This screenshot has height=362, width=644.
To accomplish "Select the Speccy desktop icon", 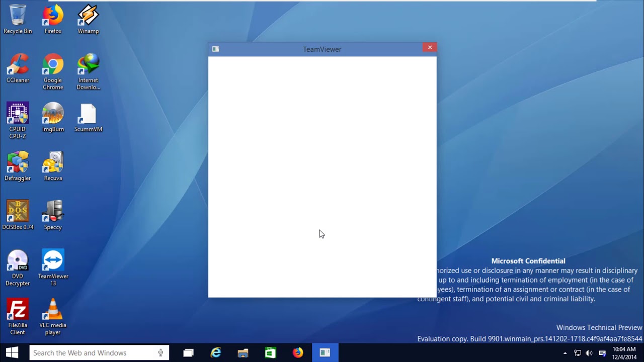I will 53,215.
